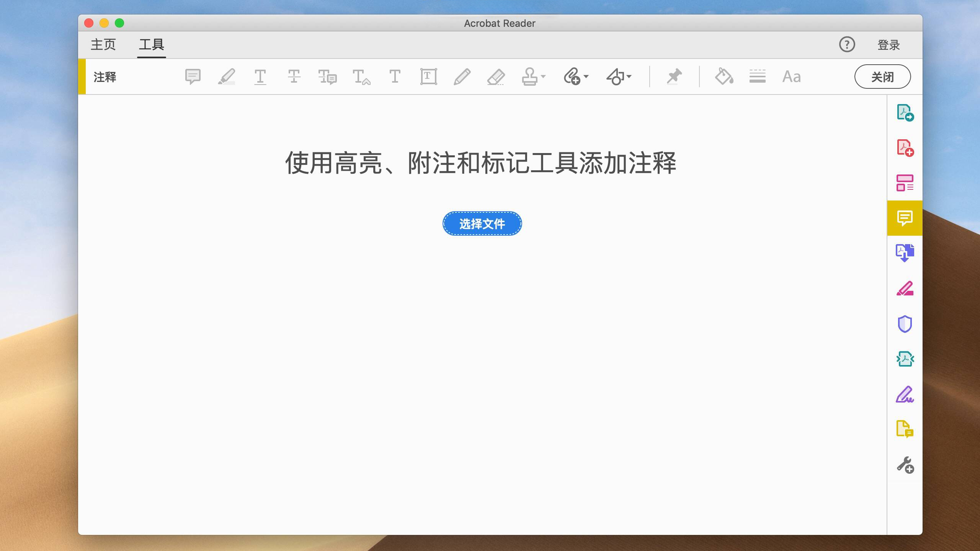Click the 关闭 button on the toolbar
980x551 pixels.
[882, 77]
